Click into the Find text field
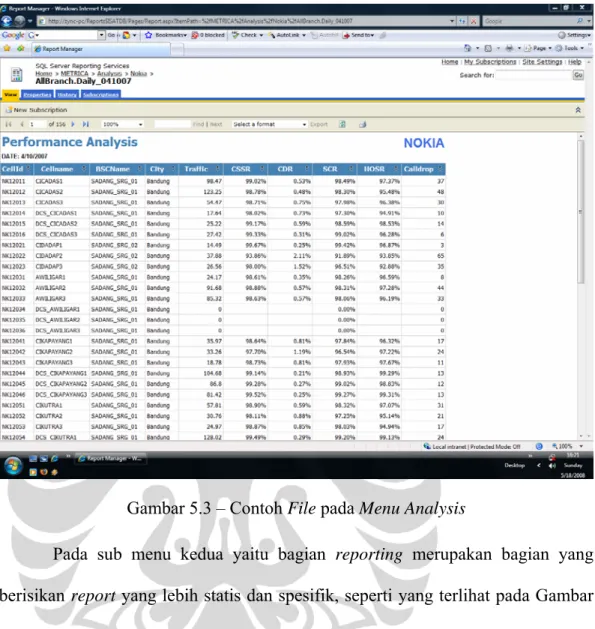Image resolution: width=595 pixels, height=629 pixels. pos(173,124)
